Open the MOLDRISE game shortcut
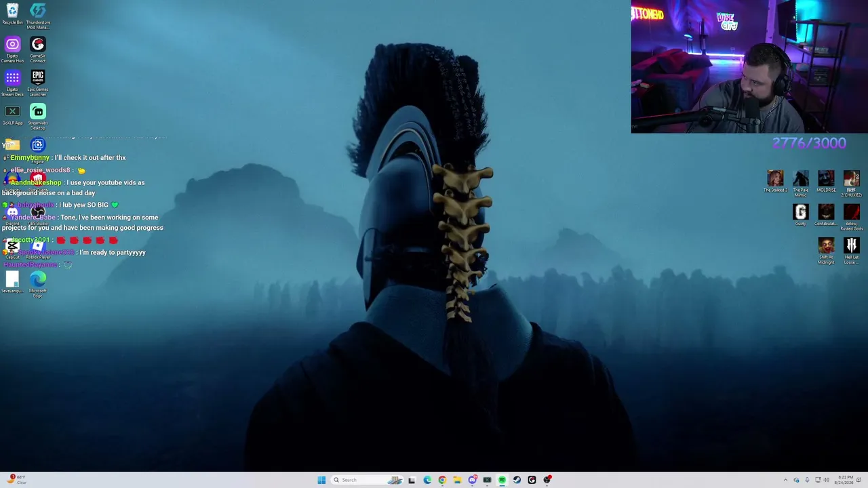 (826, 182)
